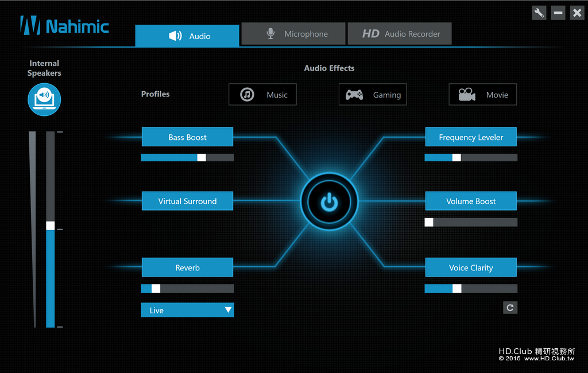Minimize the Nahimic window
588x373 pixels.
click(x=558, y=13)
